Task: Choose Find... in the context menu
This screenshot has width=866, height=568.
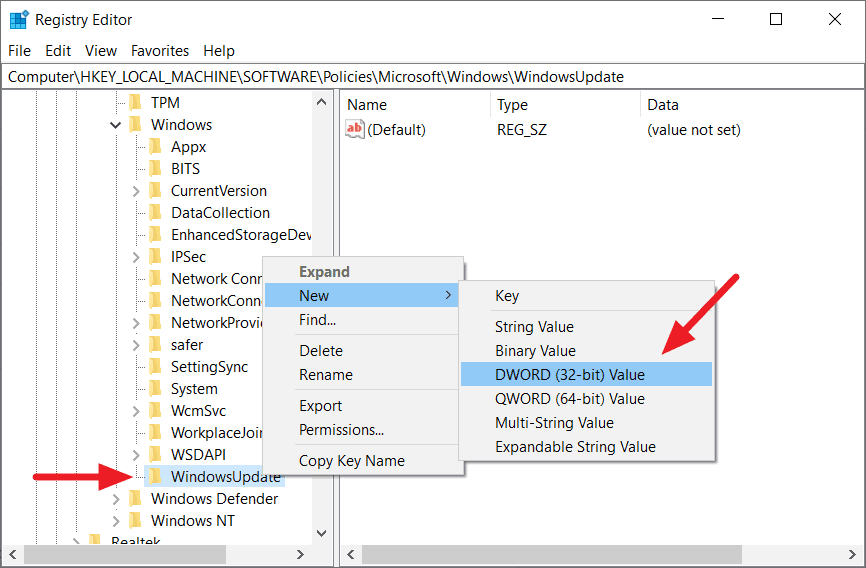Action: click(x=362, y=319)
